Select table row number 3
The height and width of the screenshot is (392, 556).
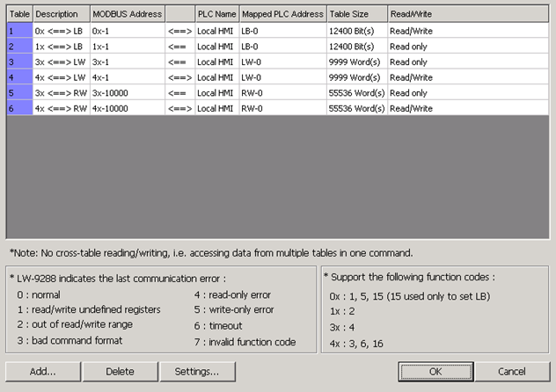click(20, 62)
